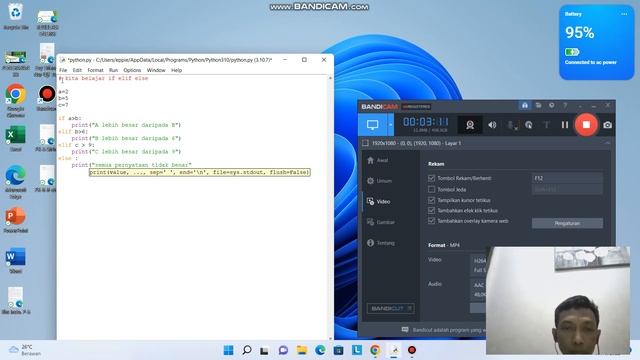Open Task View on taskbar
Image resolution: width=640 pixels, height=360 pixels.
(x=264, y=350)
